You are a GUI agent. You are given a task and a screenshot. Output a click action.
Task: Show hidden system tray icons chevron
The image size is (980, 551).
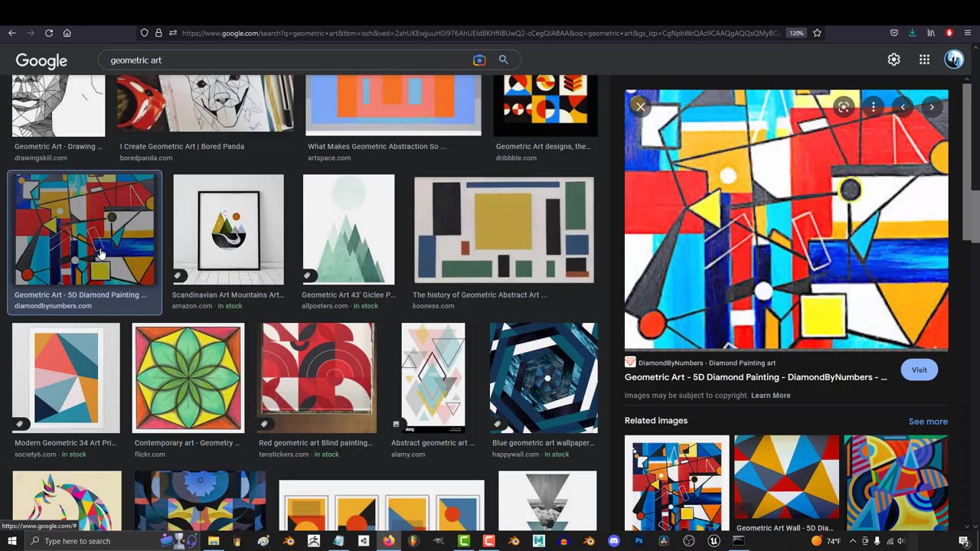tap(852, 541)
